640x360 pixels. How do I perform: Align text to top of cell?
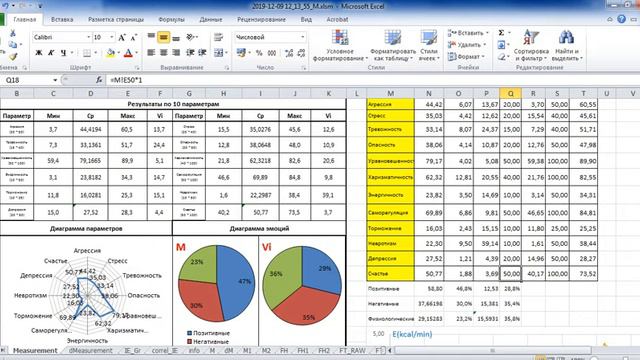point(151,37)
